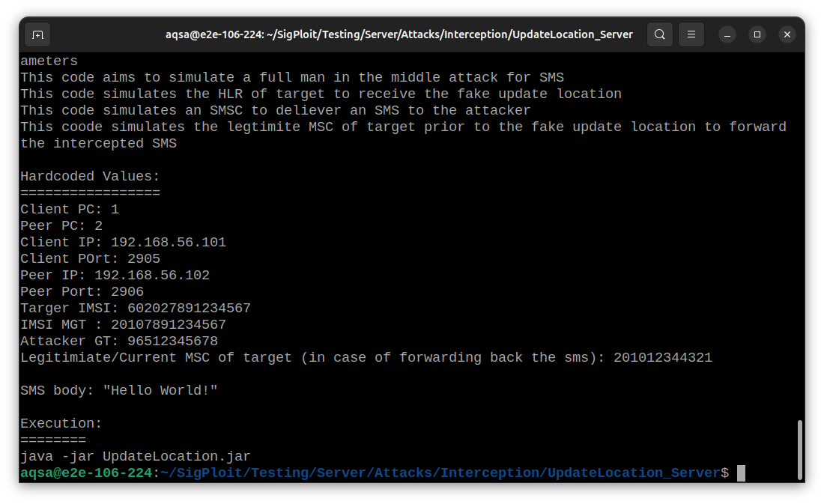
Task: Maximize the terminal window
Action: pyautogui.click(x=757, y=34)
